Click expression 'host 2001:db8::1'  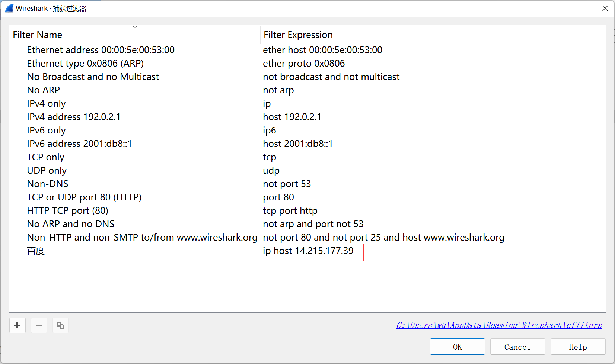tap(297, 144)
